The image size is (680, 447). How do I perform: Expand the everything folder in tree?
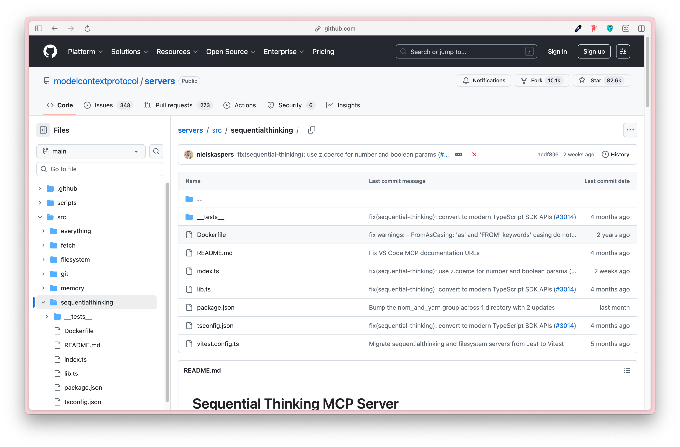pyautogui.click(x=43, y=231)
